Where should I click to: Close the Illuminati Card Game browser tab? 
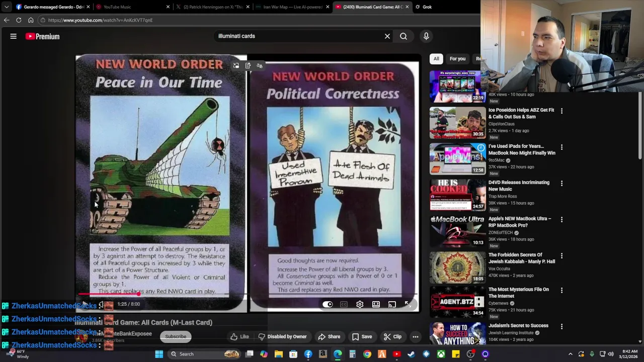[407, 7]
